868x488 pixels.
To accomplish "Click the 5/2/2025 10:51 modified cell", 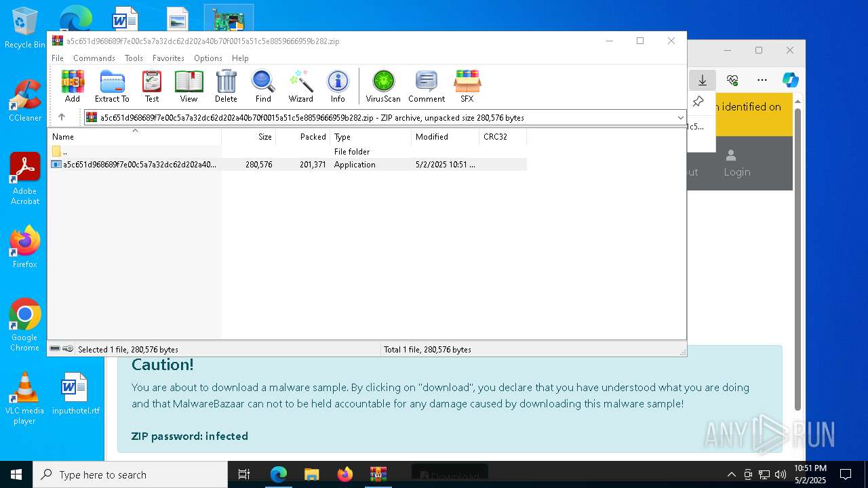I will (445, 165).
